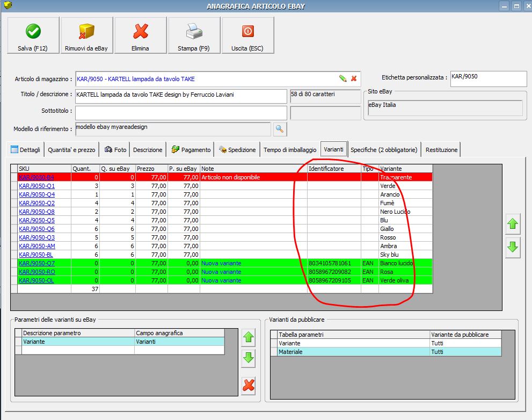This screenshot has width=532, height=420.
Task: Click Uscita (ESC) exit button
Action: [247, 35]
